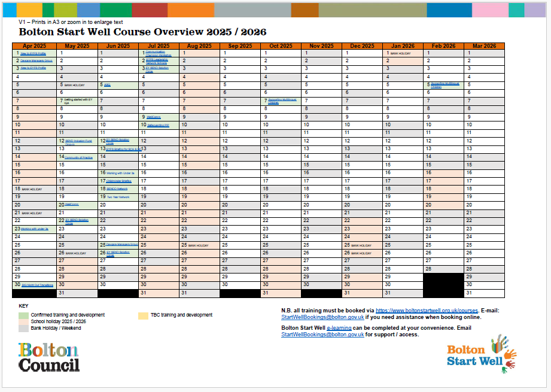Open SENCO Network link on 18 June
Screen dimensions: 551x392
[x=117, y=189]
